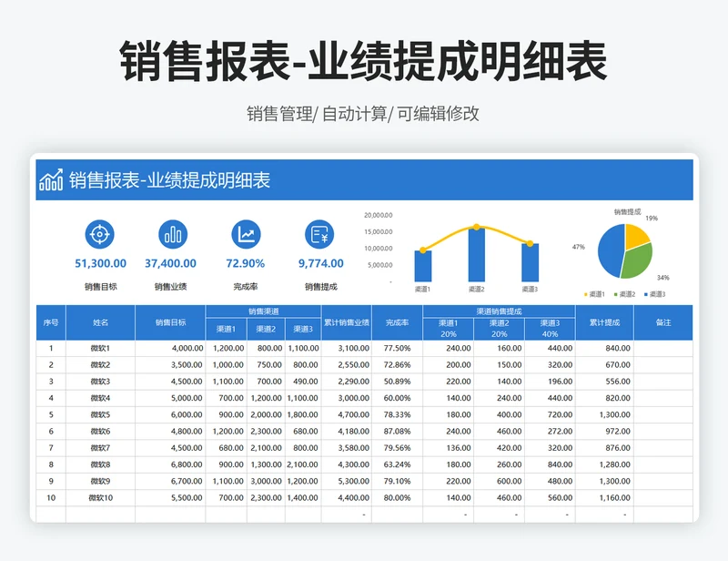Click the green 34% pie slice
Viewport: 728px width, 561px height.
pyautogui.click(x=638, y=262)
